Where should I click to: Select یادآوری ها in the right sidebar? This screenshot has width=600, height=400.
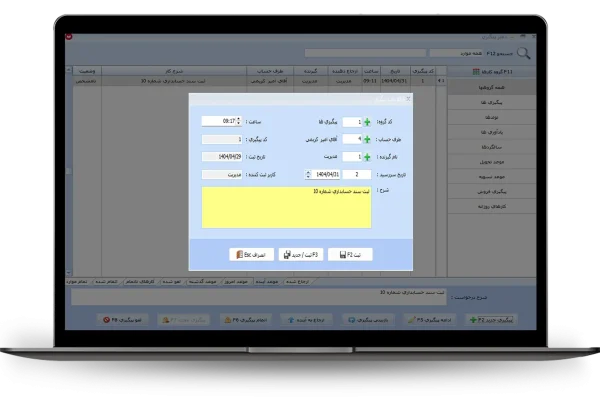[x=492, y=132]
